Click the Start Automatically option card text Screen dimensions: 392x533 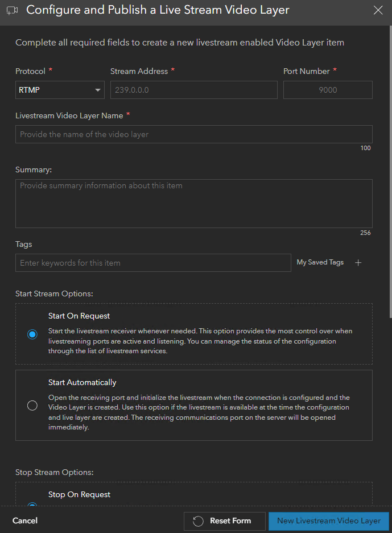point(199,412)
